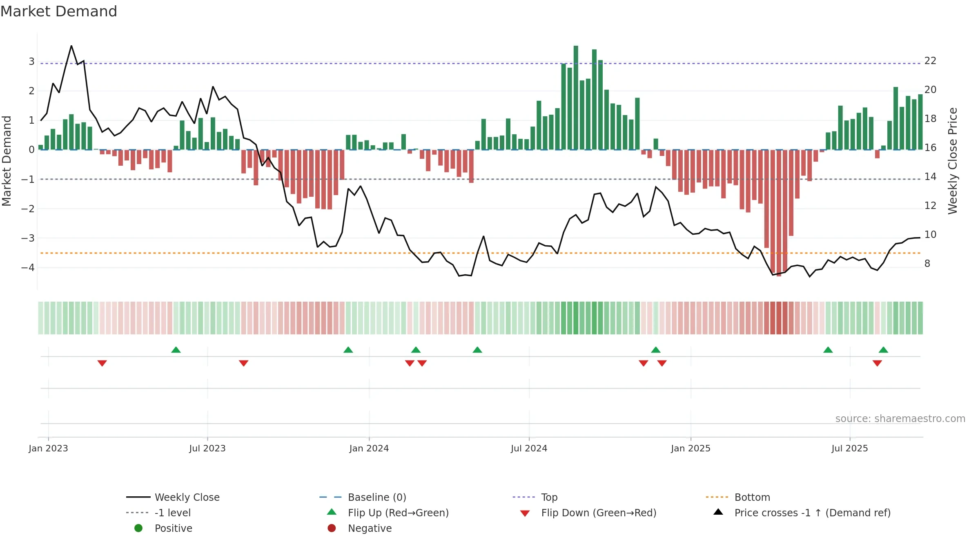Click the deepest red demand bar near Apr 2025
Viewport: 980px width, 551px height.
pyautogui.click(x=779, y=213)
